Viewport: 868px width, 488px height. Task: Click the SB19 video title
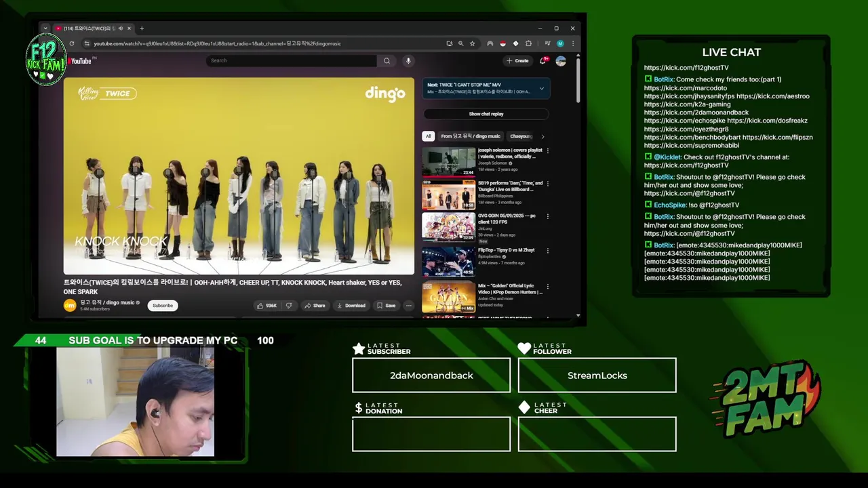tap(510, 186)
